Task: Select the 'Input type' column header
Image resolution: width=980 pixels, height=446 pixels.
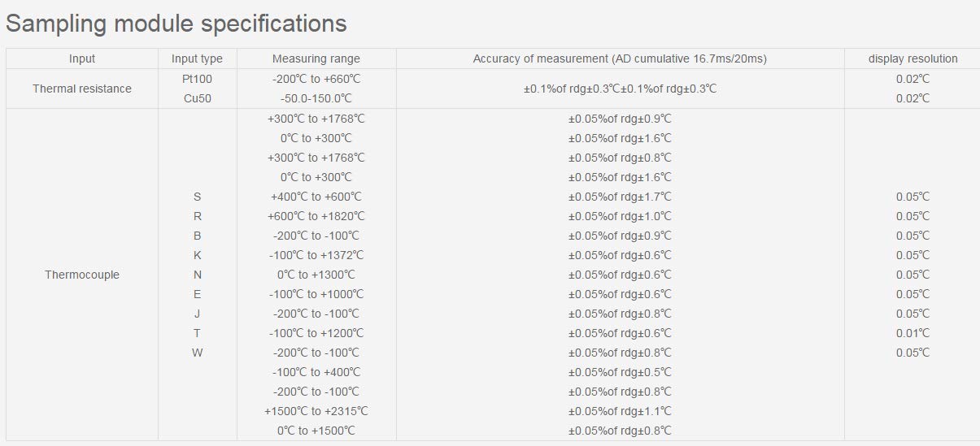Action: 197,58
